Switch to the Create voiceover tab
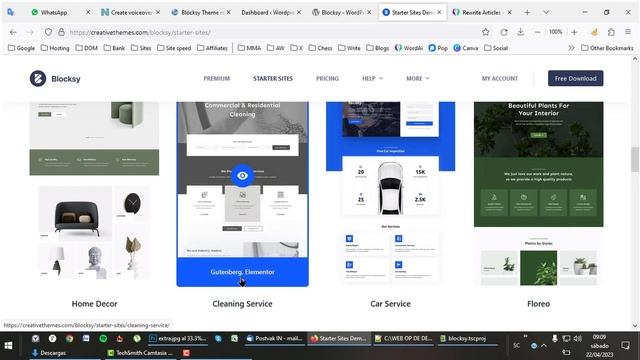Viewport: 640px width, 360px height. 131,13
